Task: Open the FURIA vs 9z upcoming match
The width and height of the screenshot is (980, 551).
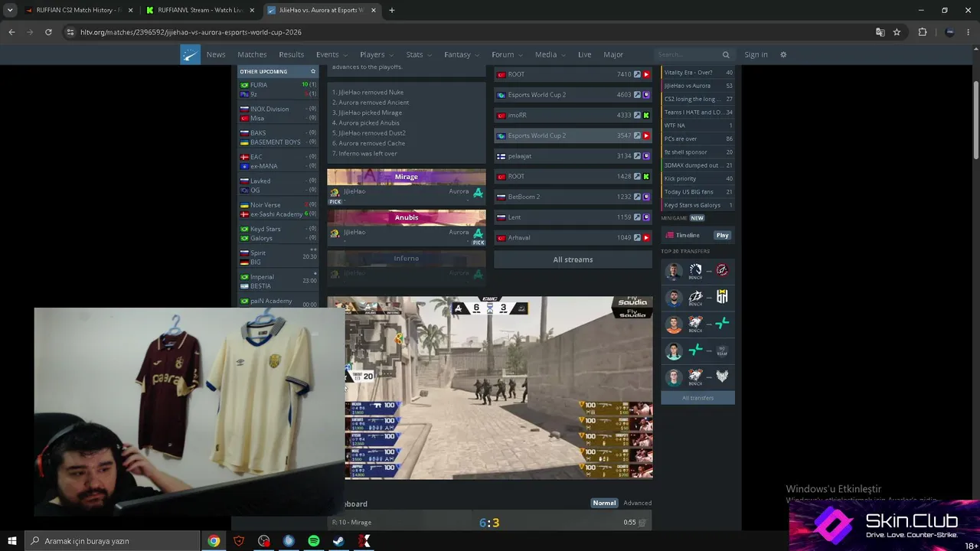Action: (278, 90)
